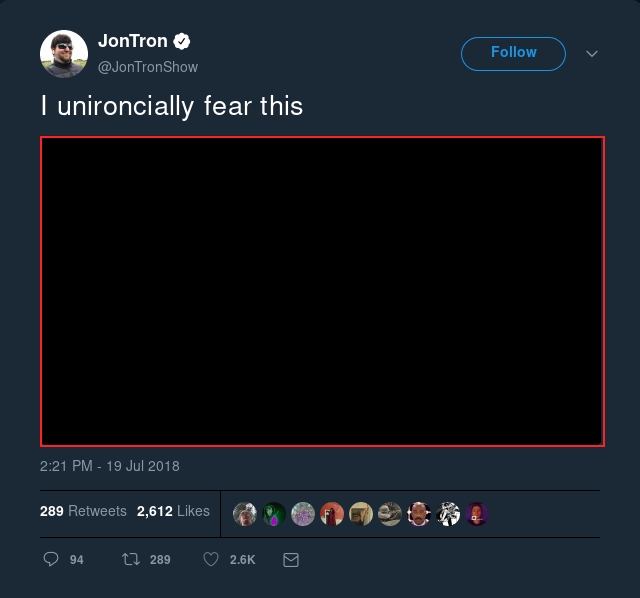View the 2,612 Likes list
The image size is (640, 598).
pos(173,511)
